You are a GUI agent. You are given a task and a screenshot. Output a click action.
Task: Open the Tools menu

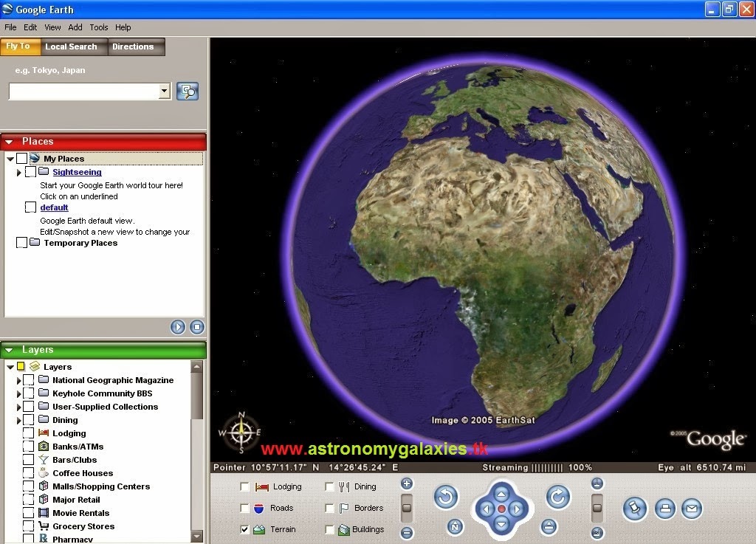coord(98,27)
